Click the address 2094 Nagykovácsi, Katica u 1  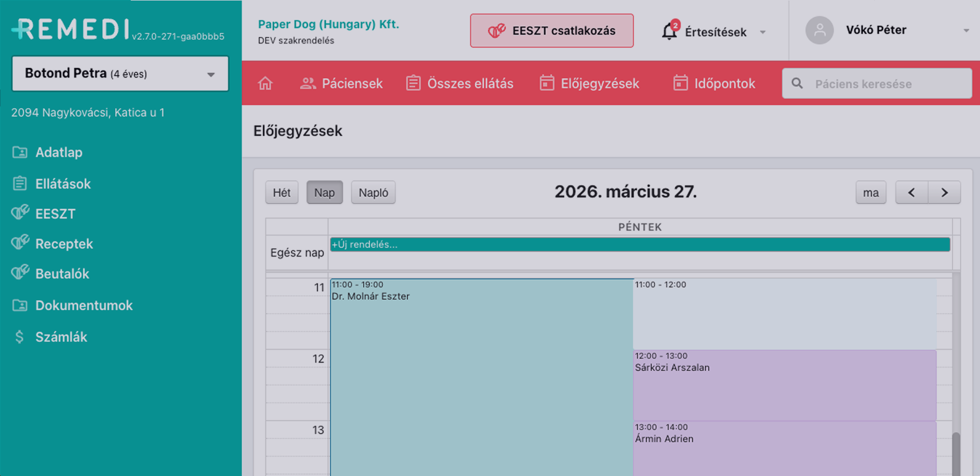[x=88, y=112]
